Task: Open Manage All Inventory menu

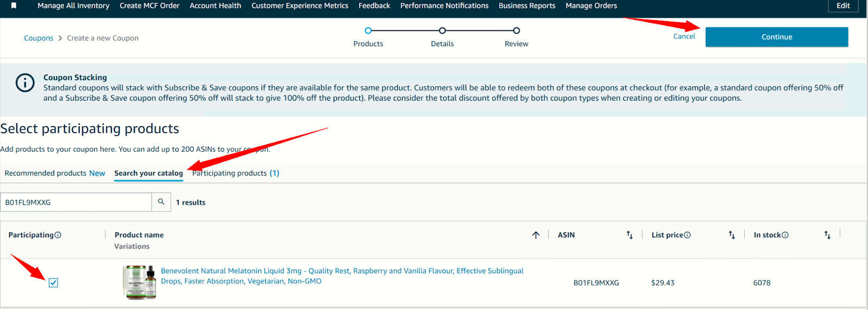Action: pos(73,6)
